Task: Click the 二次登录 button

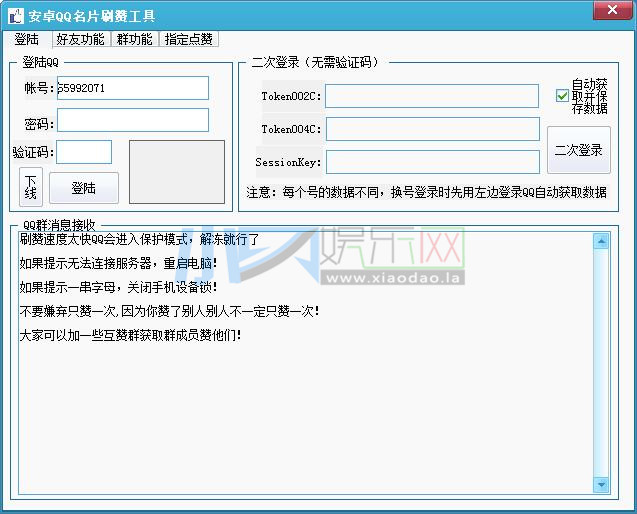Action: tap(578, 150)
